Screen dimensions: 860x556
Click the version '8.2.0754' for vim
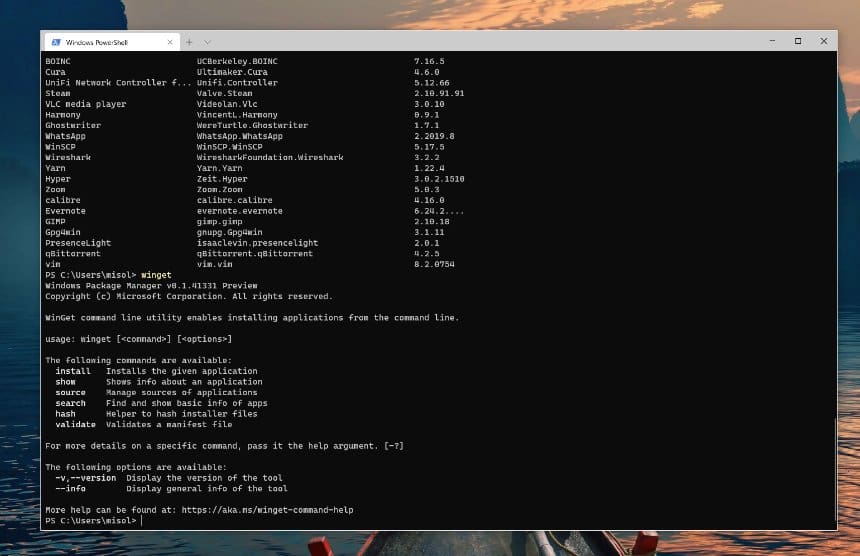[434, 264]
